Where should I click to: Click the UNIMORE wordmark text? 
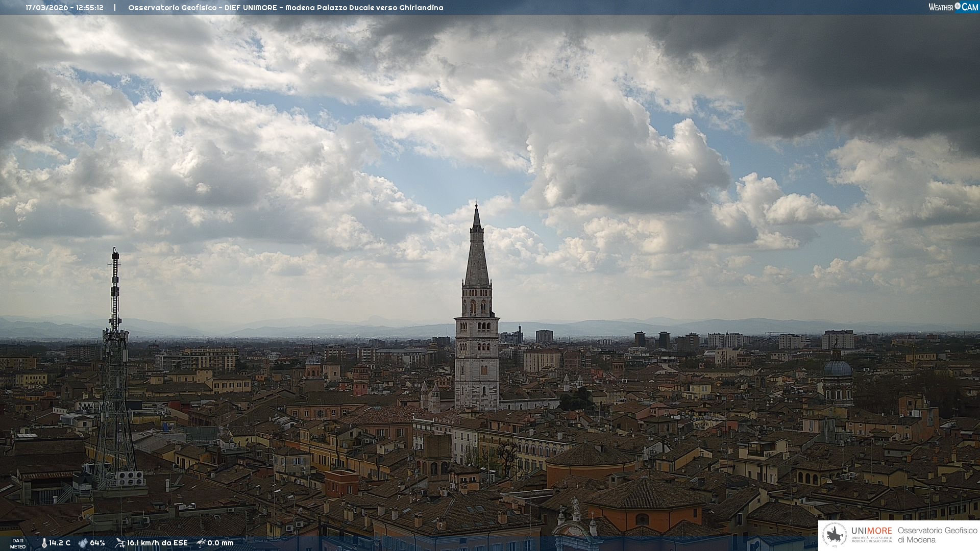point(871,531)
